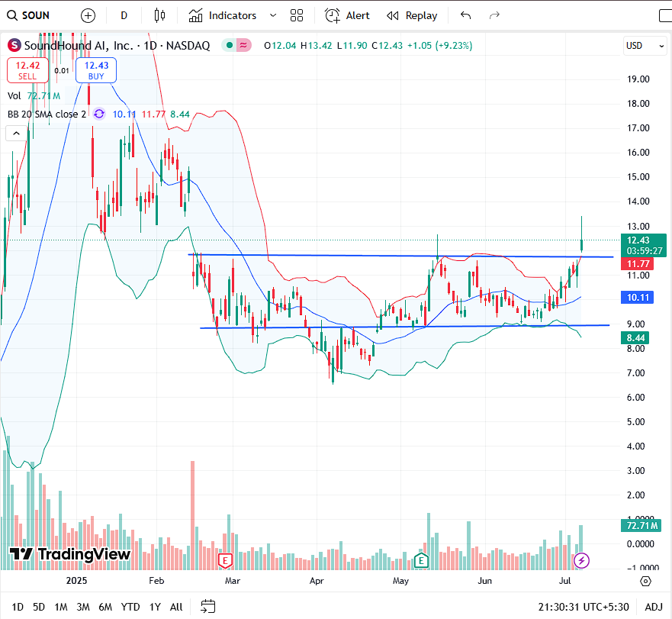Select the 1Y date range

click(155, 607)
